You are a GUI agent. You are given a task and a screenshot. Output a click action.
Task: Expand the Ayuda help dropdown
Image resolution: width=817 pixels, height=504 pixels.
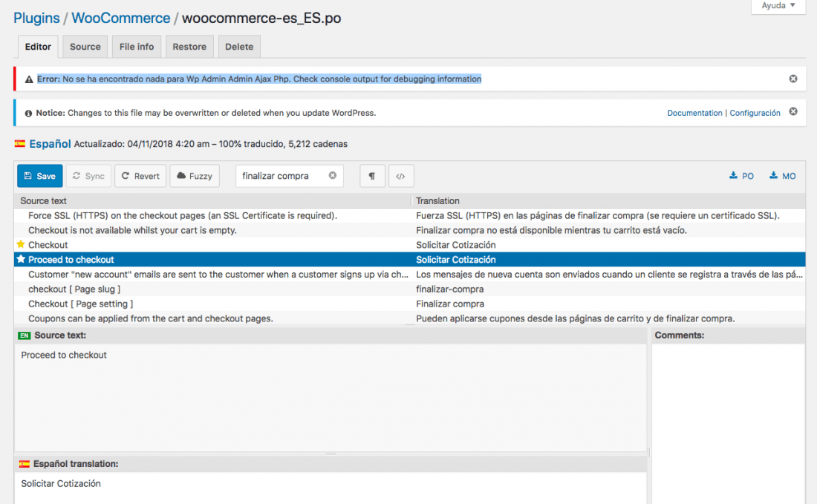coord(778,6)
